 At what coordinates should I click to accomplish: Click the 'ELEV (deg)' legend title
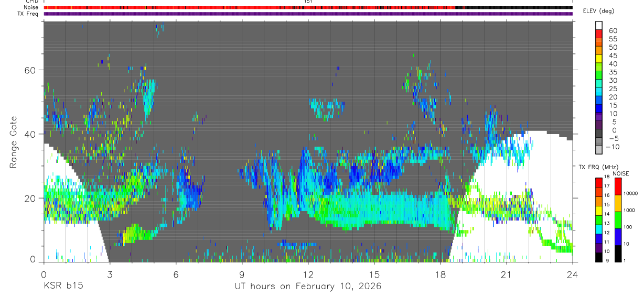599,11
